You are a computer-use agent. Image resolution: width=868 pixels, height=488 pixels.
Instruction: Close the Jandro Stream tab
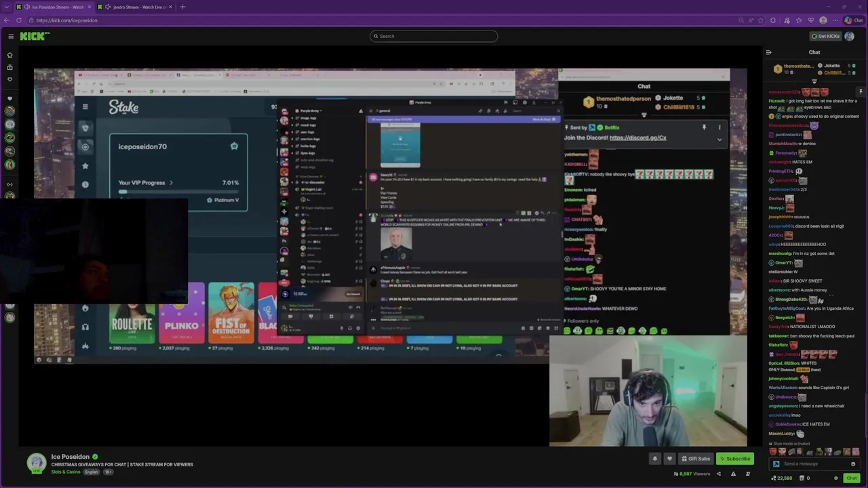tap(170, 7)
